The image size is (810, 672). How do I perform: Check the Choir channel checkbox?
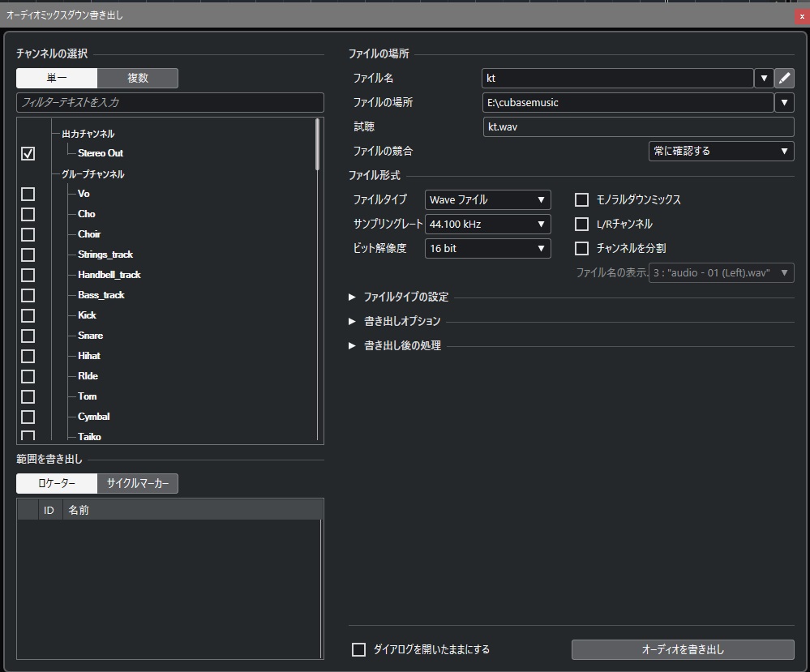pos(28,234)
